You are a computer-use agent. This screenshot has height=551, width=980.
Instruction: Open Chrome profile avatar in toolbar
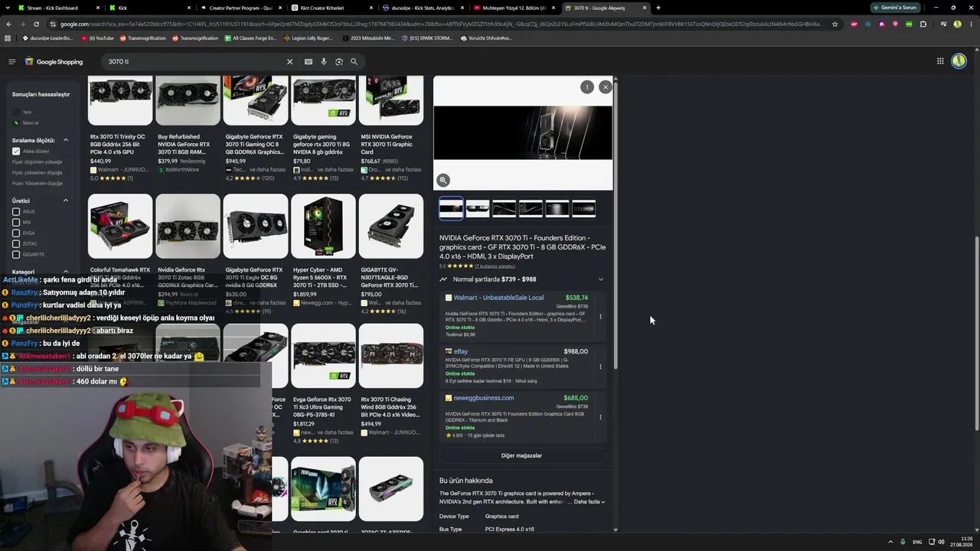pyautogui.click(x=957, y=24)
